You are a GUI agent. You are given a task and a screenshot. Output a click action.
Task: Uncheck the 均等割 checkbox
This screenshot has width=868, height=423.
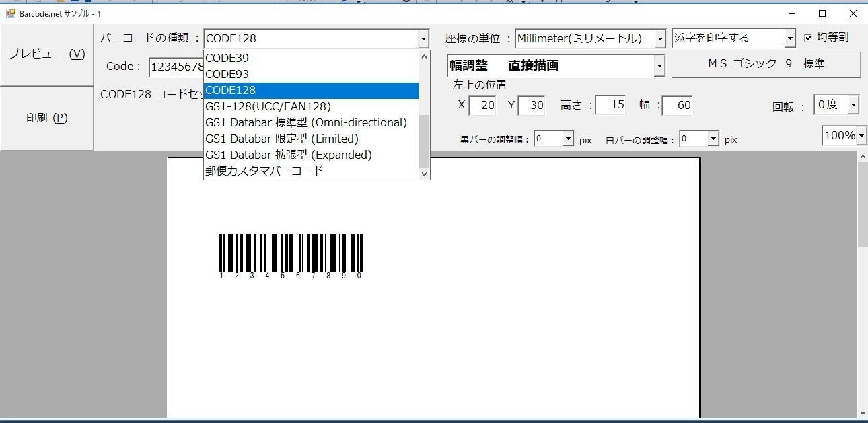(809, 37)
